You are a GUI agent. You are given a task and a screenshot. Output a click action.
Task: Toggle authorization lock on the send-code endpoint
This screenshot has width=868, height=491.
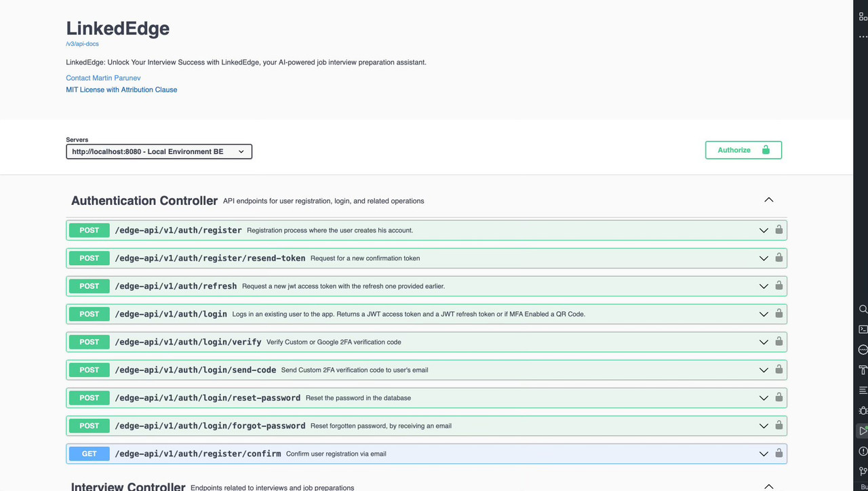tap(778, 370)
